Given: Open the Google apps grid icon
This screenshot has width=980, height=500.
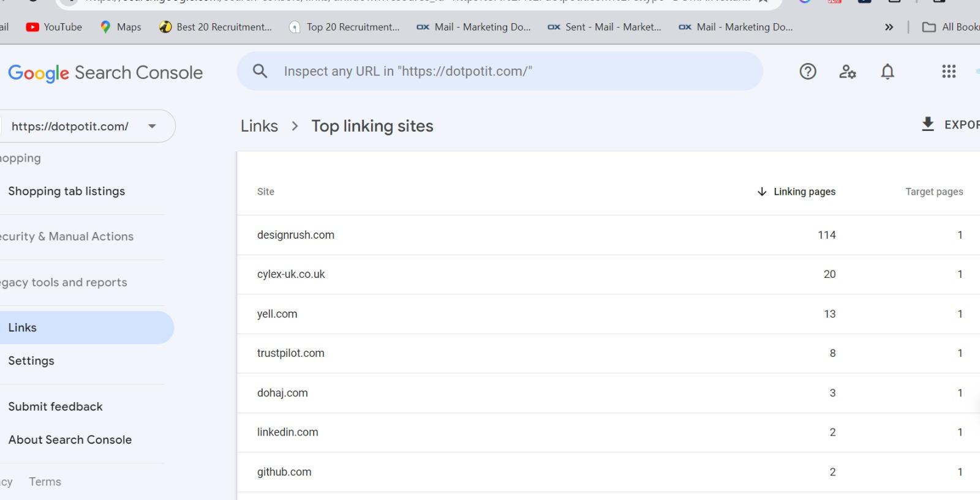Looking at the screenshot, I should [948, 72].
